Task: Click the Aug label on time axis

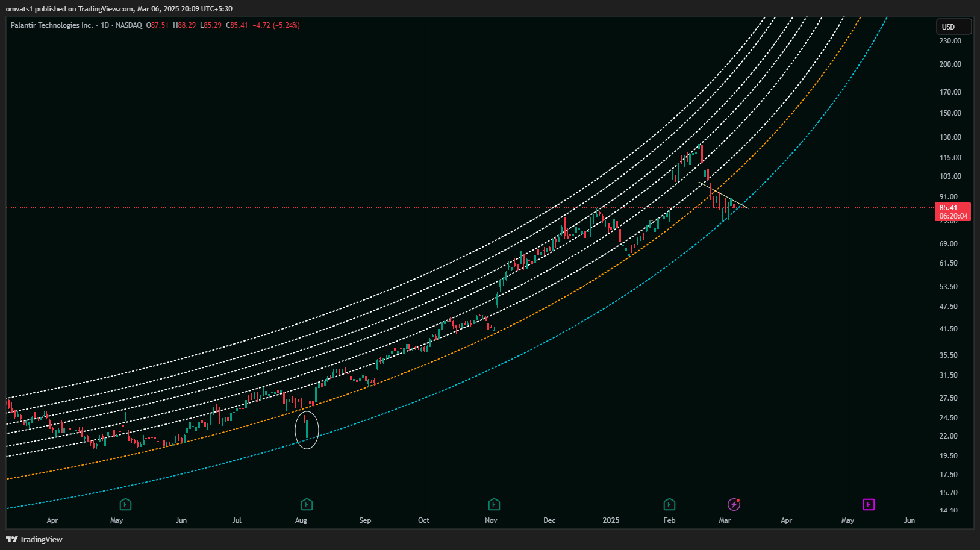Action: point(301,520)
